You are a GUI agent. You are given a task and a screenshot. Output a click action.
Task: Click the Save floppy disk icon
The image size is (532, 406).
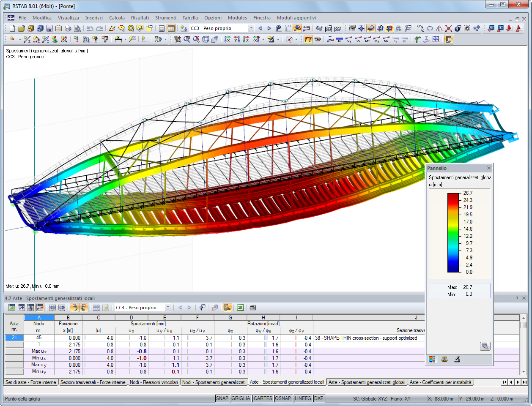tap(49, 28)
